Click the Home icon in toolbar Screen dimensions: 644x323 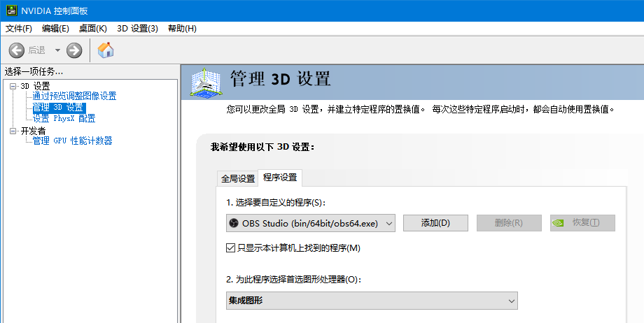[106, 50]
